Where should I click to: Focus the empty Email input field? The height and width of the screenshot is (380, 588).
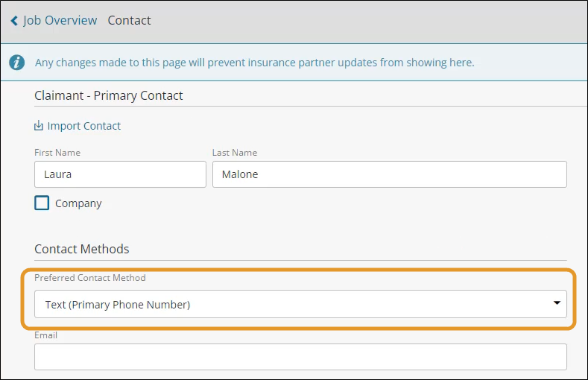(x=301, y=357)
